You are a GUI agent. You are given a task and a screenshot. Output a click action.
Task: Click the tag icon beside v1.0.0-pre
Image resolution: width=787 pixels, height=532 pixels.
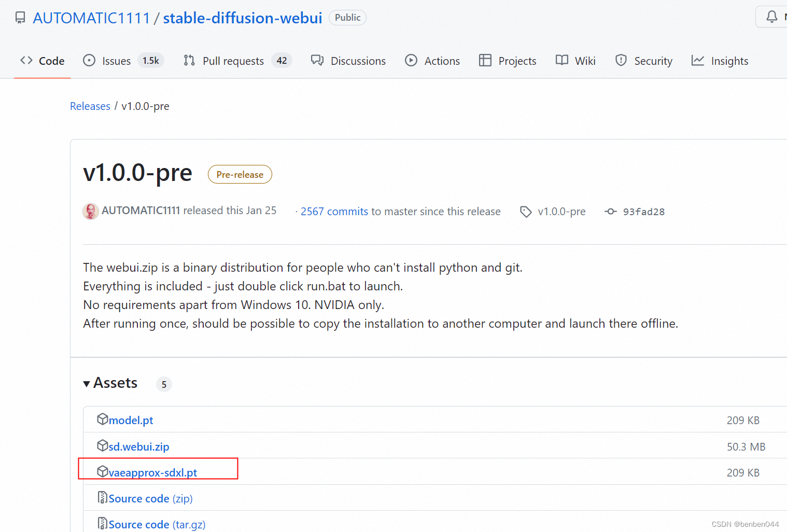(x=526, y=212)
